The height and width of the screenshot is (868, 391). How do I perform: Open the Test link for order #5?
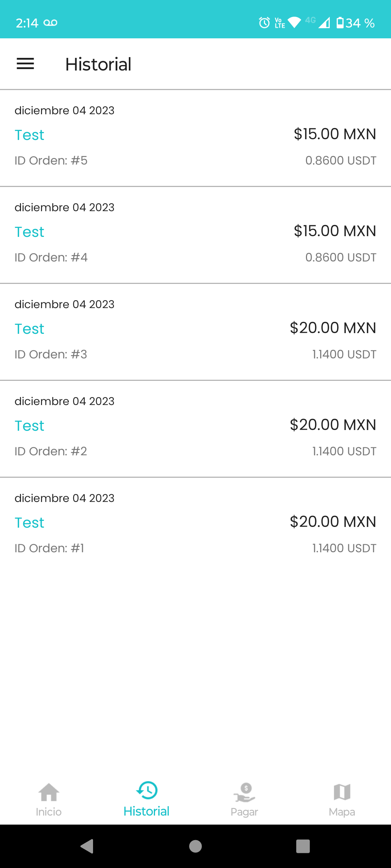point(29,135)
